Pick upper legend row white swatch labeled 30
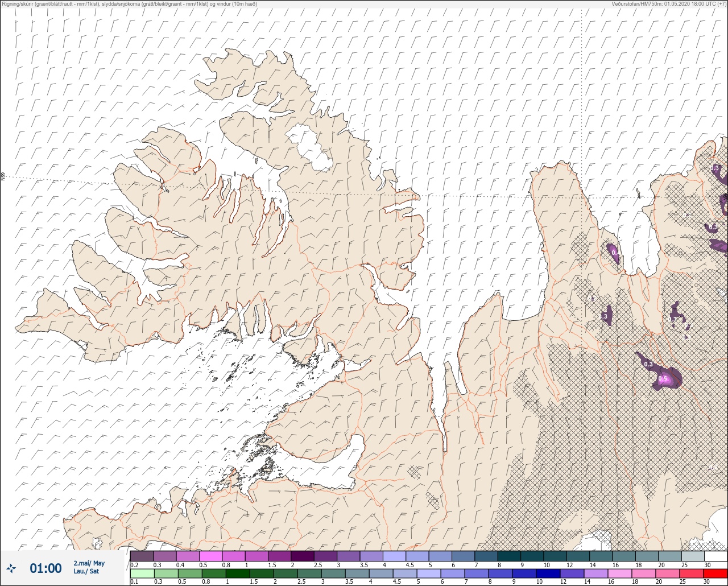The image size is (728, 586). 715,556
